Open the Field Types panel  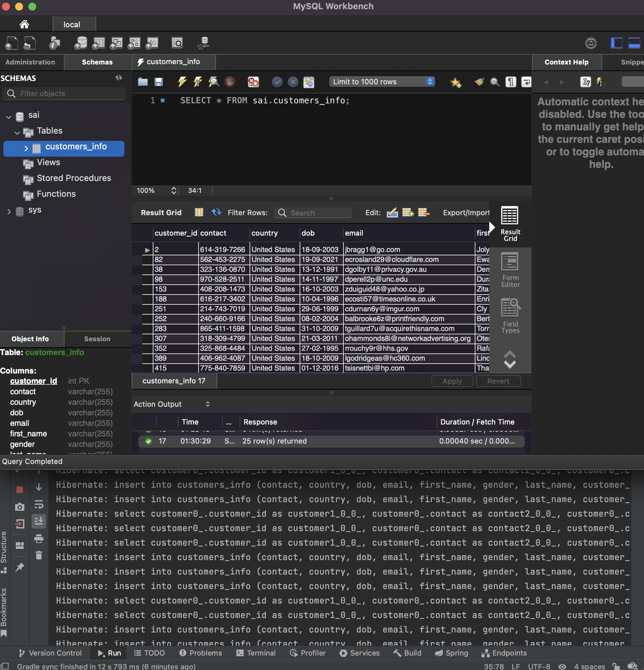coord(510,316)
